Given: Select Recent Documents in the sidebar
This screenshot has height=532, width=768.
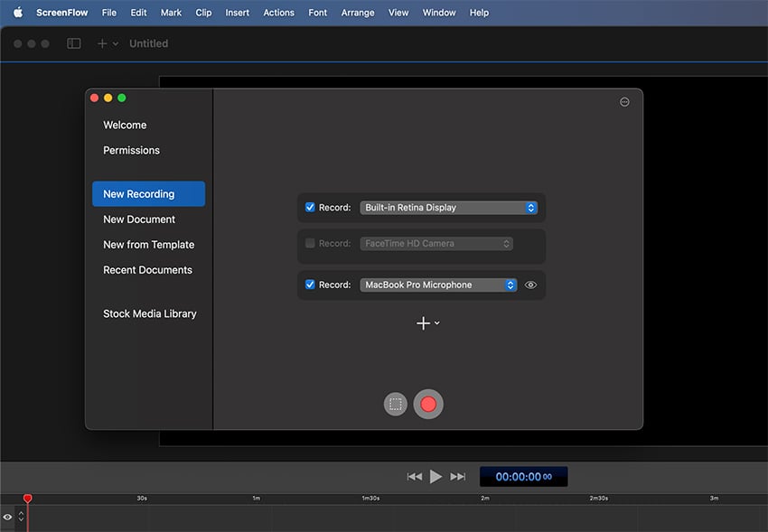Looking at the screenshot, I should pos(147,270).
